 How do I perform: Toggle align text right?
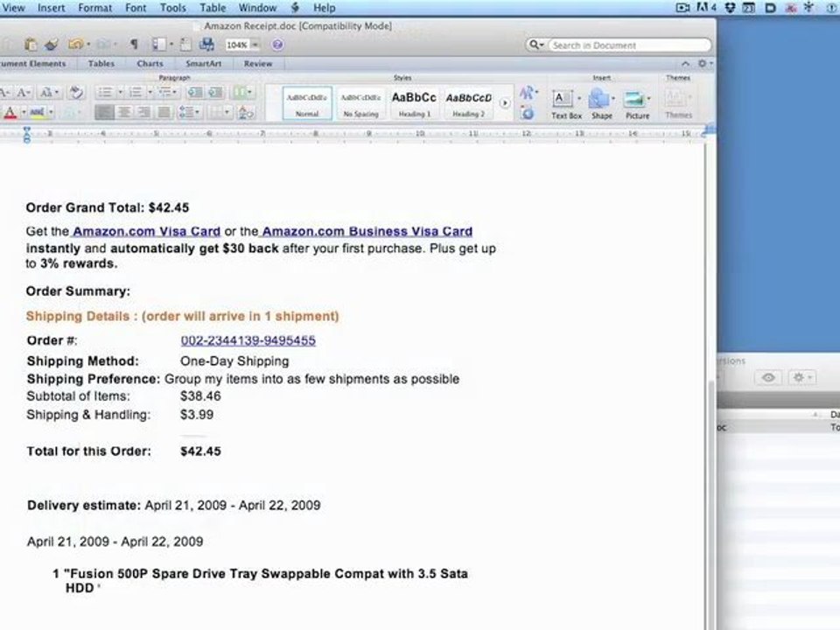click(144, 112)
